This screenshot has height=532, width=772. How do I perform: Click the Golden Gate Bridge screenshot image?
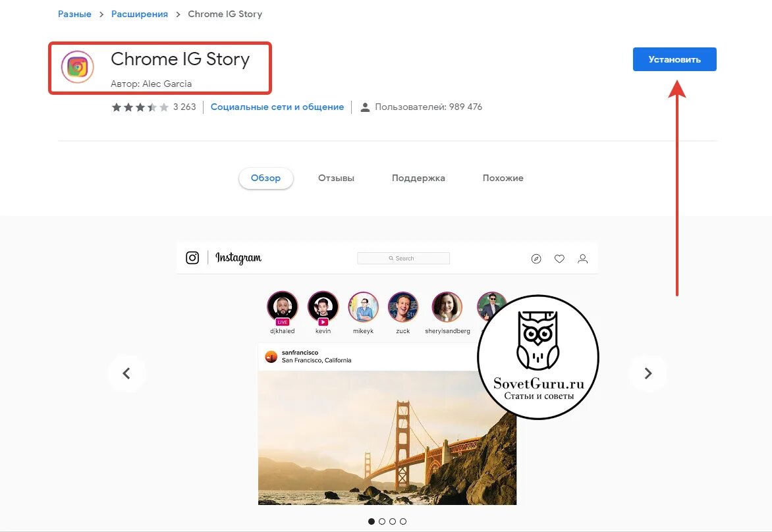[x=387, y=437]
